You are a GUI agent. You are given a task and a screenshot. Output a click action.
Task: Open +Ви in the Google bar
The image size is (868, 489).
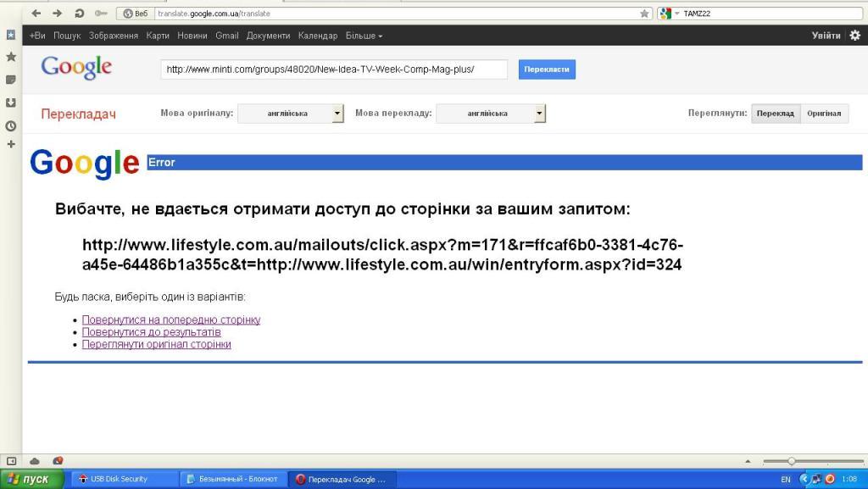point(37,36)
